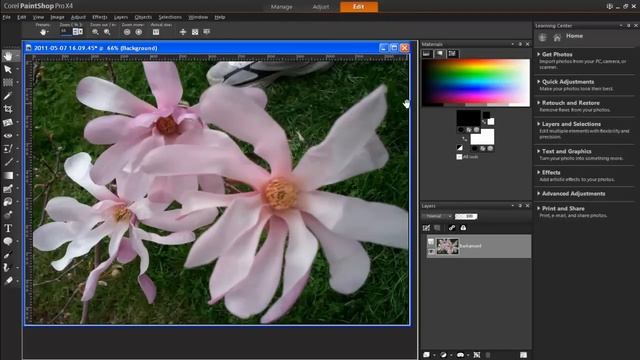The image size is (640, 360).
Task: Click the large black foreground color swatch
Action: pos(468,118)
